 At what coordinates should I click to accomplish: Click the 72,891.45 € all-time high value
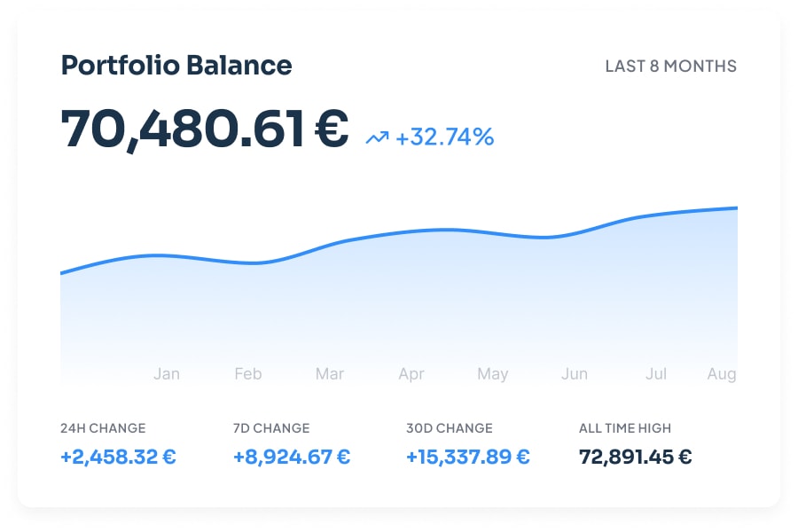(x=635, y=458)
